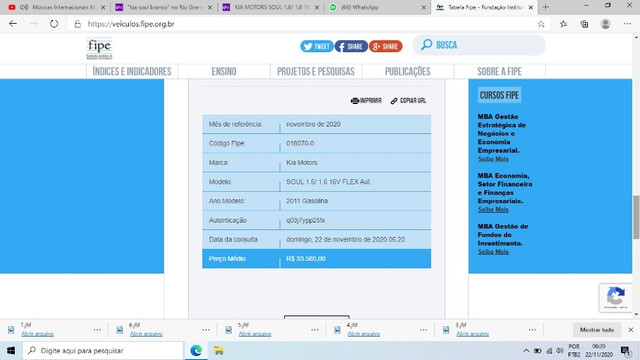This screenshot has height=360, width=640.
Task: Add page to favorites star icon
Action: point(541,24)
